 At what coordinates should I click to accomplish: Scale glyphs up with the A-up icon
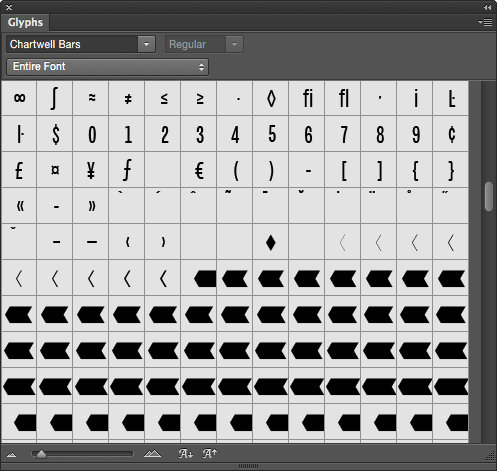[x=210, y=453]
